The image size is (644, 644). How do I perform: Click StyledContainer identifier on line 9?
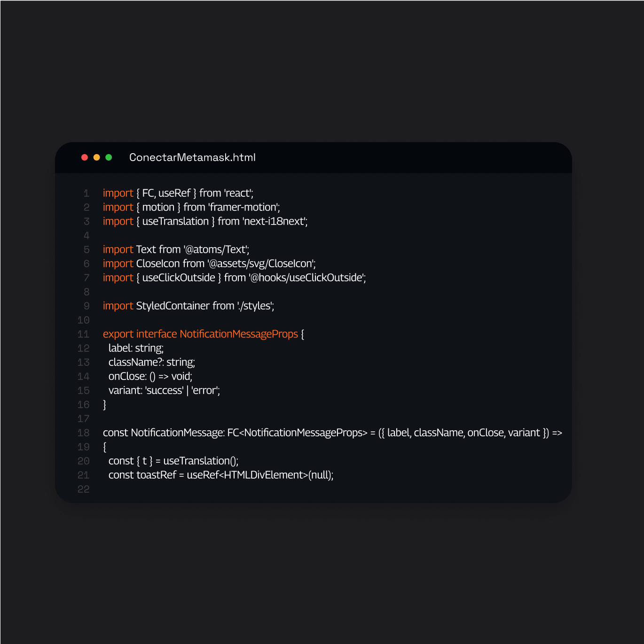pyautogui.click(x=173, y=306)
